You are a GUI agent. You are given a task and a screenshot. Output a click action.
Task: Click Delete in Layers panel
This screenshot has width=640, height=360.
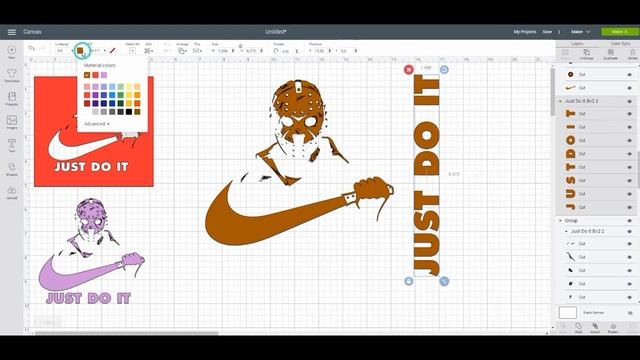point(632,54)
